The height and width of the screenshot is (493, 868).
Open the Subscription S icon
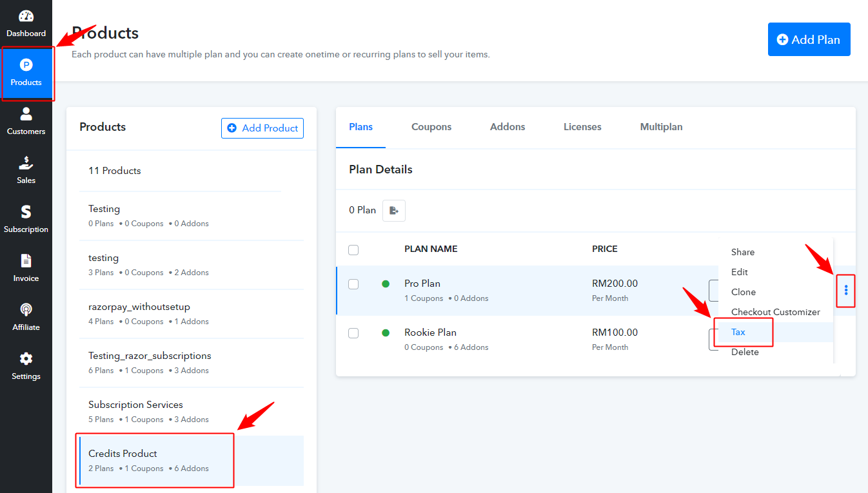[26, 212]
